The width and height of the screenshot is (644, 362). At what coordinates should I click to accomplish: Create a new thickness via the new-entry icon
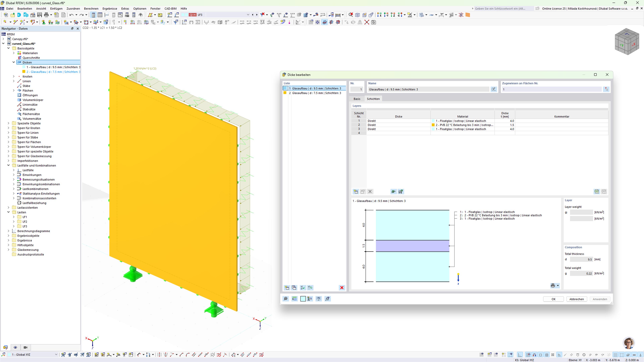(x=287, y=288)
